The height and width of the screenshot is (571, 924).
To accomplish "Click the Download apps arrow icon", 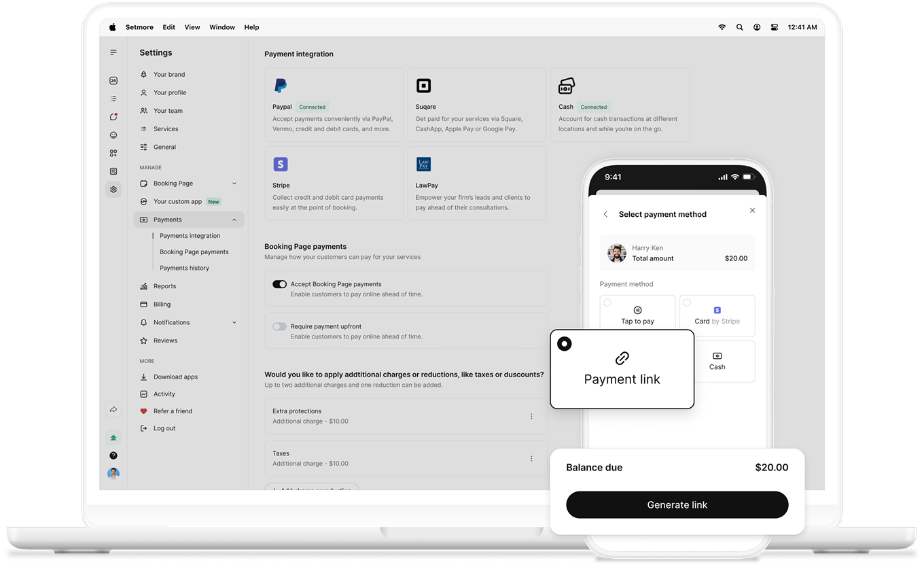I will click(143, 377).
